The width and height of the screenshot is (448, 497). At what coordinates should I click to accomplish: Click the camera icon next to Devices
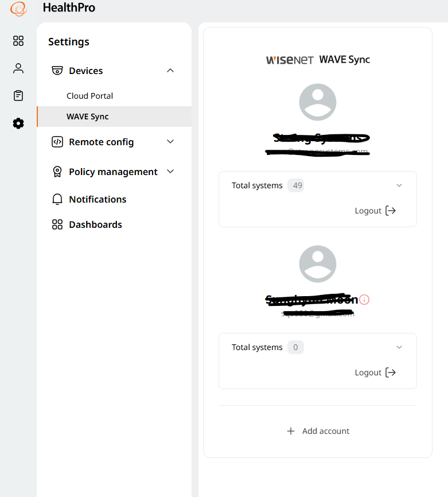pyautogui.click(x=57, y=71)
